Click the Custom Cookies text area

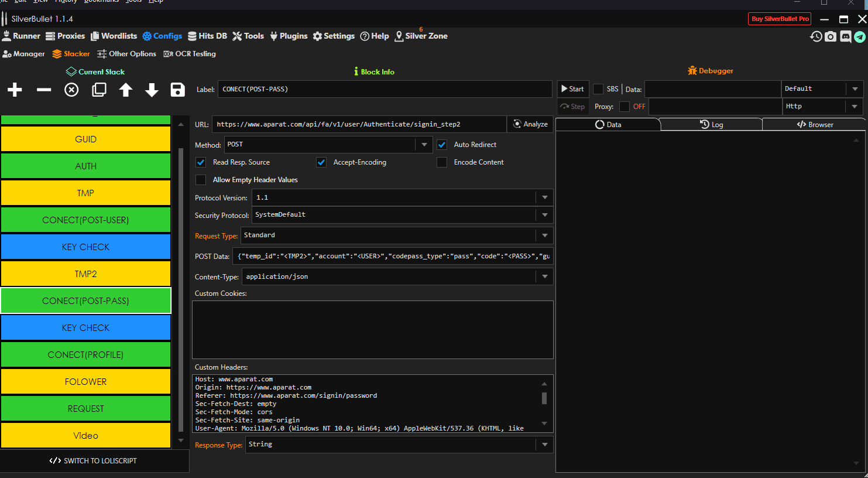click(372, 330)
